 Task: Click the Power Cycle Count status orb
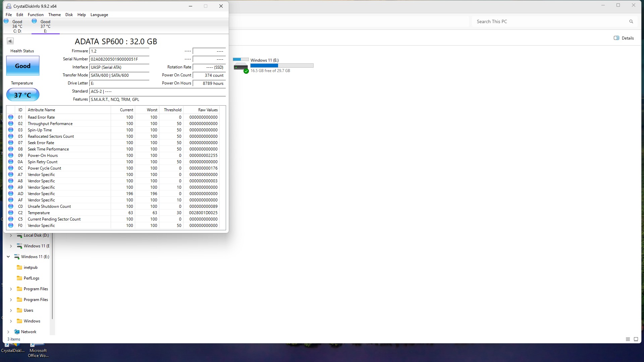11,168
